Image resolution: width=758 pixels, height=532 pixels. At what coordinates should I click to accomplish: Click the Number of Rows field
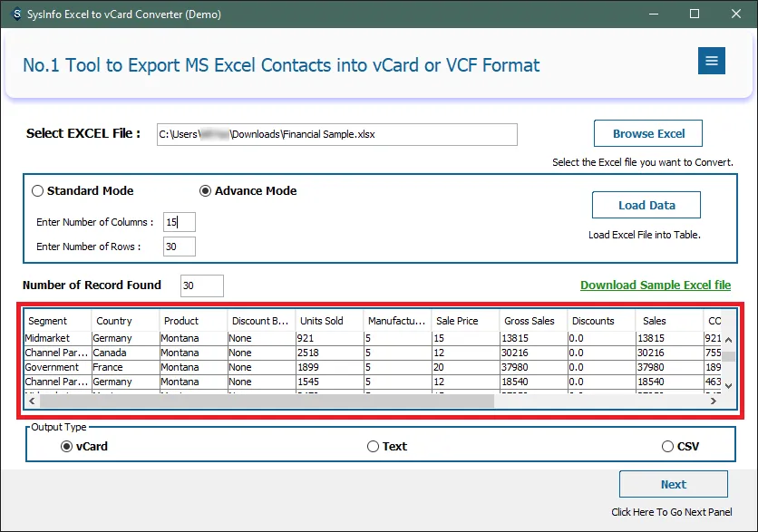point(180,247)
